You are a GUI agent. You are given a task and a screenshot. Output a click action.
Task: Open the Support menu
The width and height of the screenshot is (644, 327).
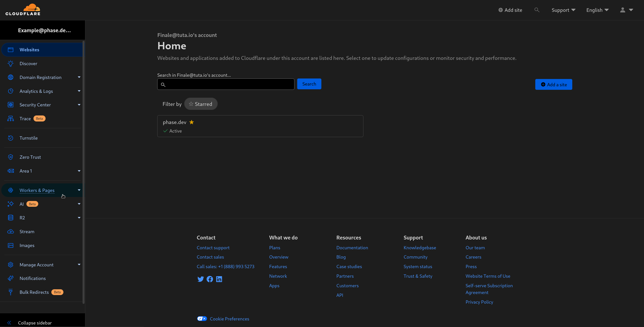[x=563, y=10]
